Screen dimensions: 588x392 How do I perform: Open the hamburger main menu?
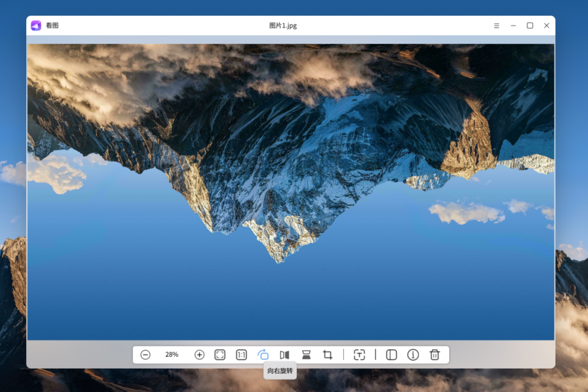click(497, 26)
